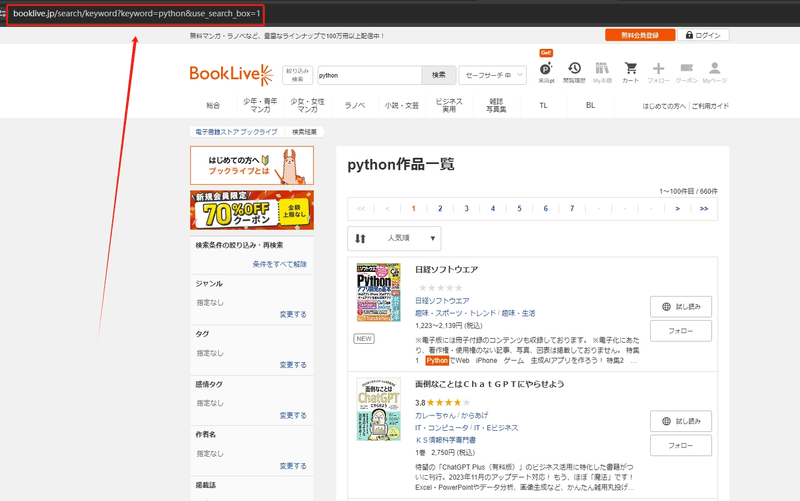Screen dimensions: 800x501
Task: Go to results page 7
Action: tap(572, 209)
